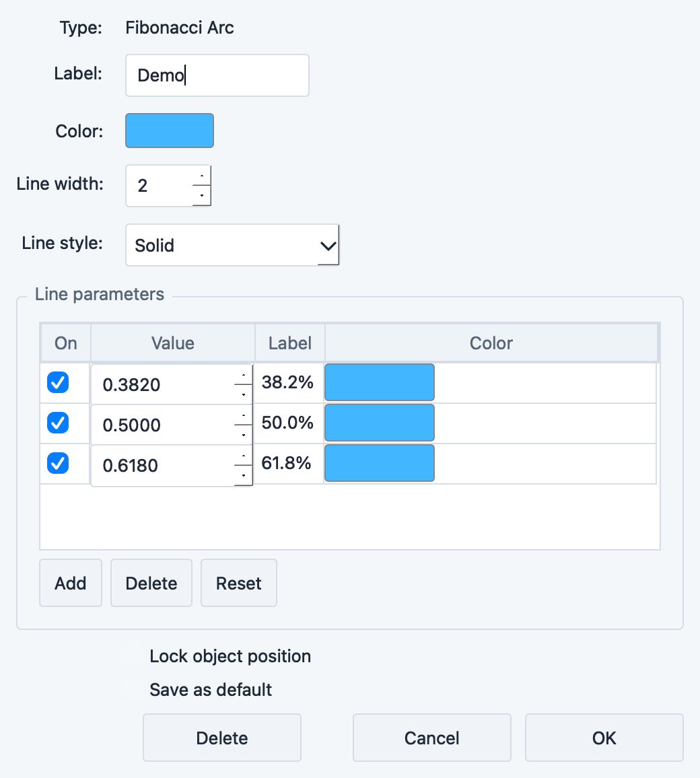Select the 38.2% label cell
The height and width of the screenshot is (778, 700).
[x=289, y=382]
